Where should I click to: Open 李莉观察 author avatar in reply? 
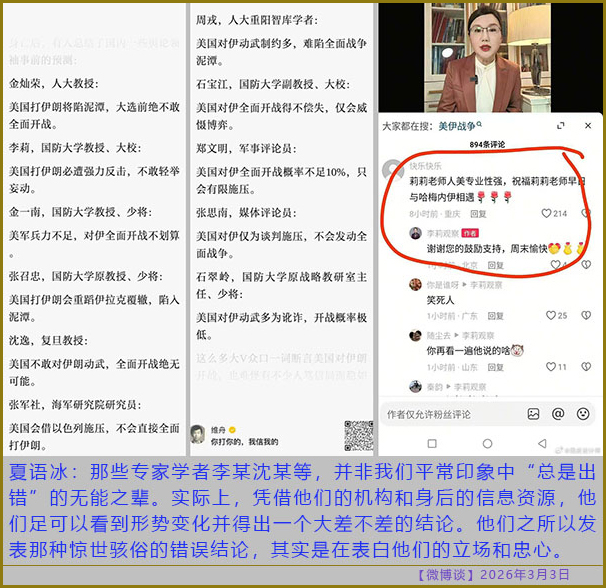[415, 233]
